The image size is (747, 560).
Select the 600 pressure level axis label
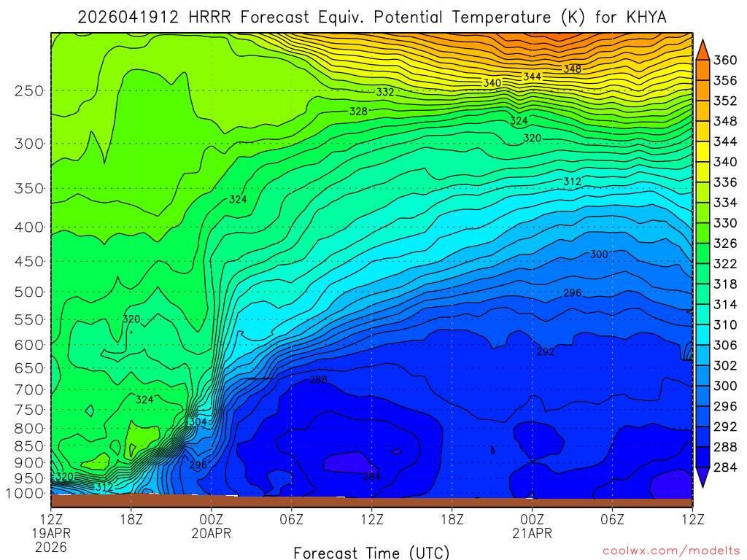point(29,345)
